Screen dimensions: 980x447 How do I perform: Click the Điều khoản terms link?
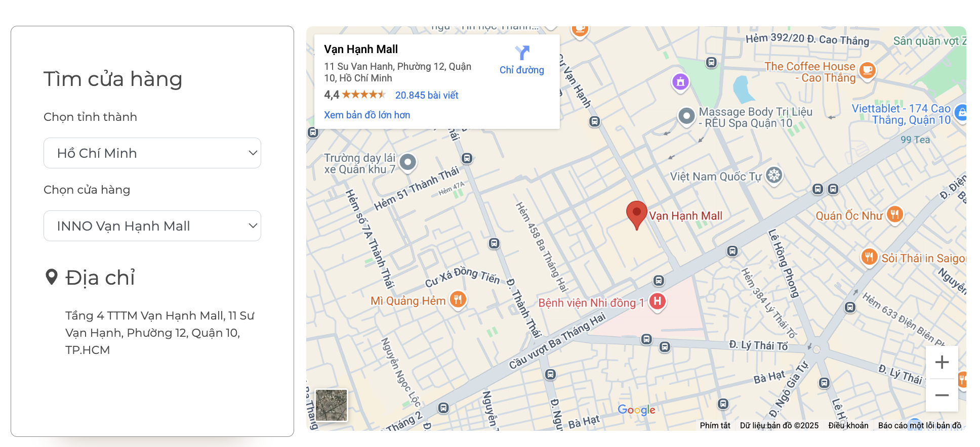tap(848, 425)
